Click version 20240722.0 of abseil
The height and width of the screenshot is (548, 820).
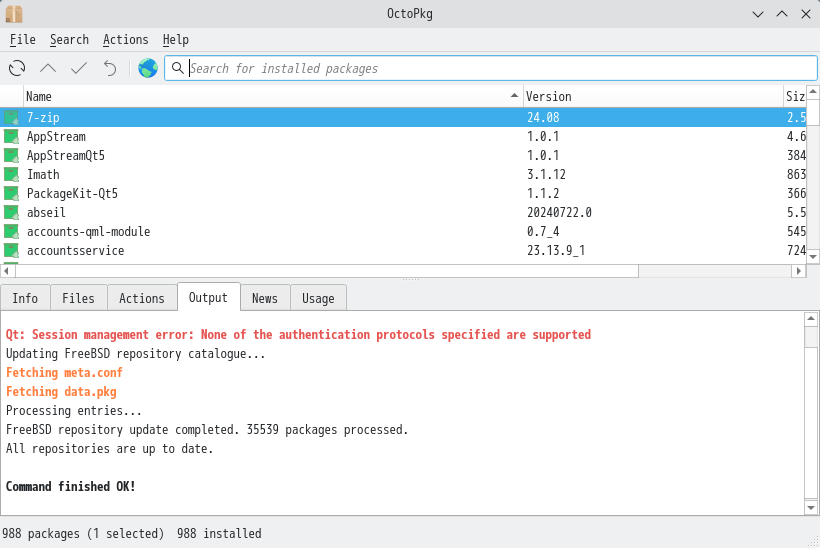pos(559,212)
